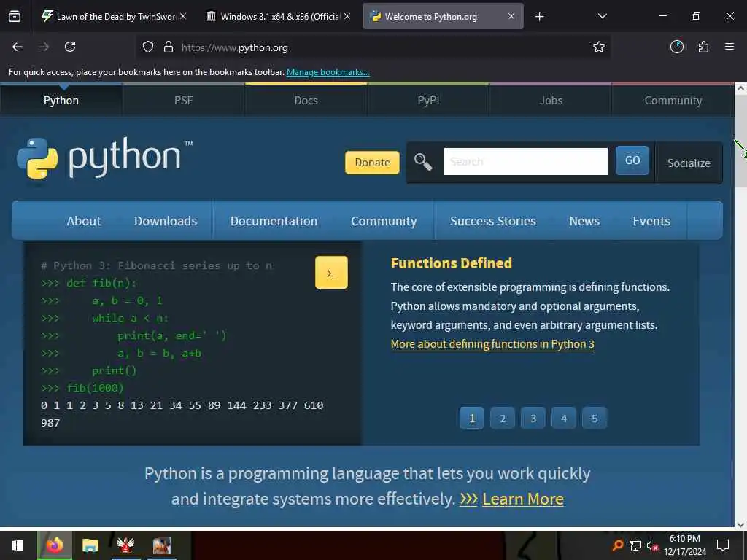Click the scrollbar up arrow

click(740, 88)
